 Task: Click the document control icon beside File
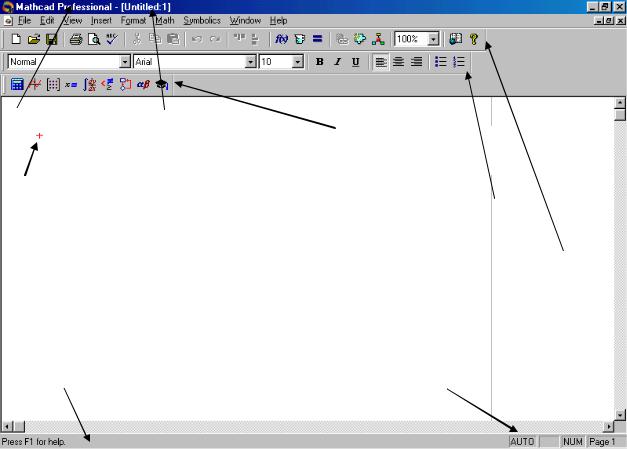click(x=8, y=21)
